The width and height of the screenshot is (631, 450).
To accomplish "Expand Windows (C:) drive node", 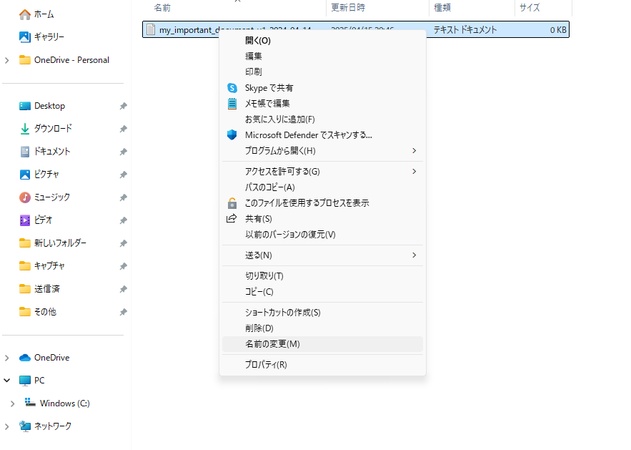I will pyautogui.click(x=12, y=404).
